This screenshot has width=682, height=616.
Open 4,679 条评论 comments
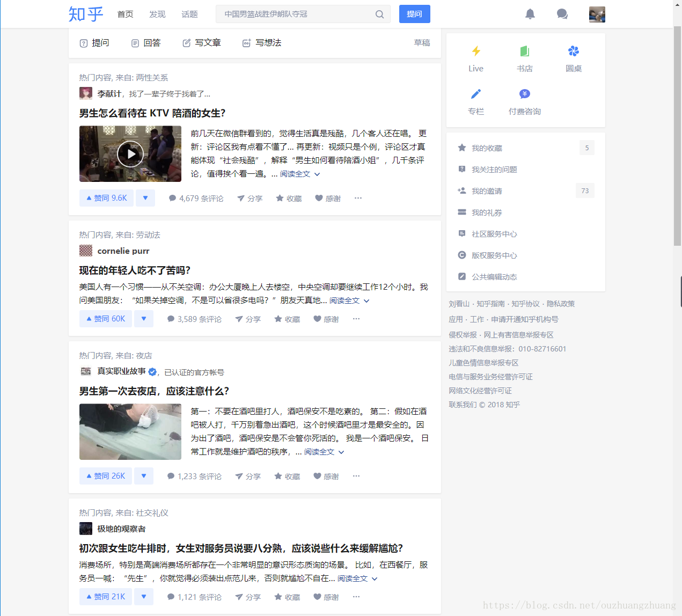tap(196, 199)
